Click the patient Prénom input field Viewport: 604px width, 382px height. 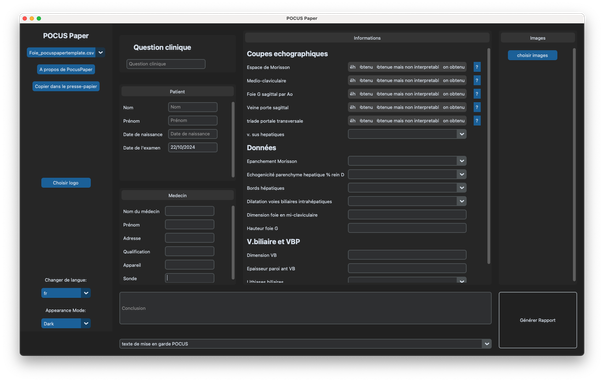193,121
